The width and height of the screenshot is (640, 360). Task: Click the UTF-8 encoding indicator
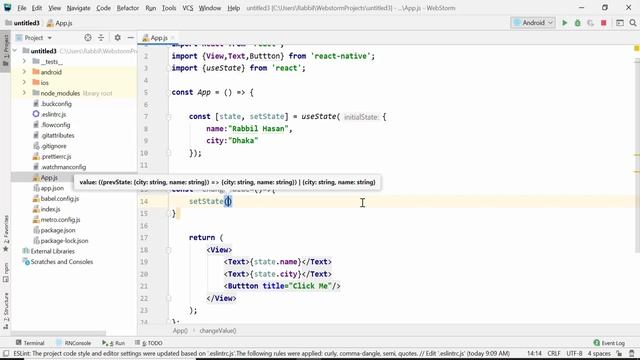click(x=574, y=353)
